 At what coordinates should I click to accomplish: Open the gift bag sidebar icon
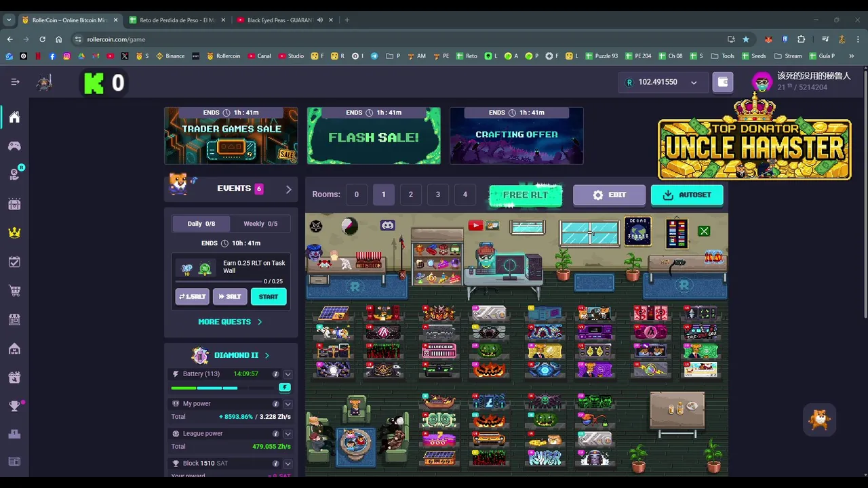14,378
